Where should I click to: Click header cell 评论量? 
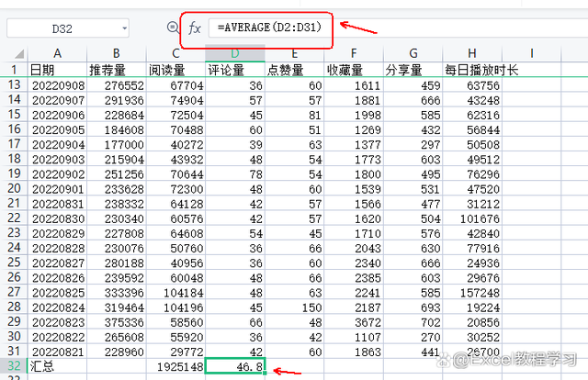tap(235, 70)
